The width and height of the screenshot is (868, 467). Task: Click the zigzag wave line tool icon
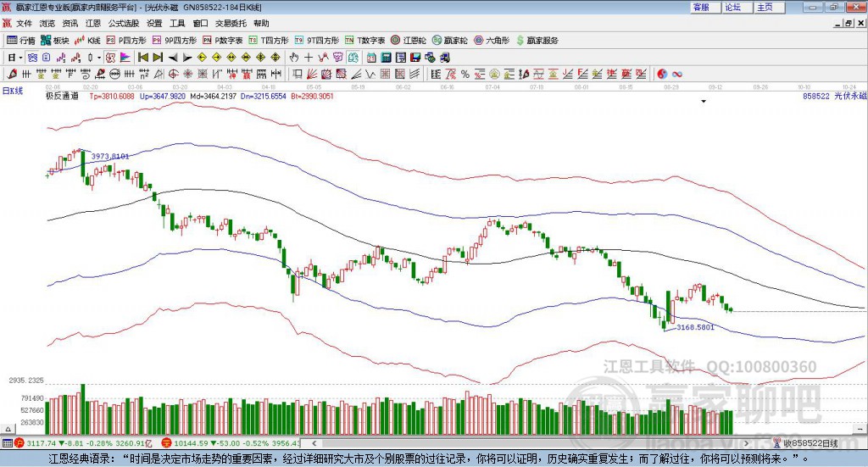tap(370, 74)
